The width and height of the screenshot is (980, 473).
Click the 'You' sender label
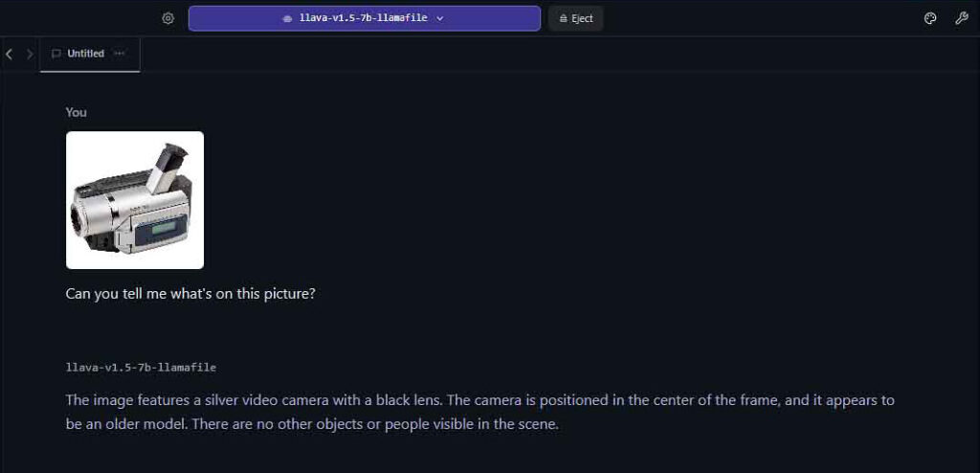coord(77,112)
